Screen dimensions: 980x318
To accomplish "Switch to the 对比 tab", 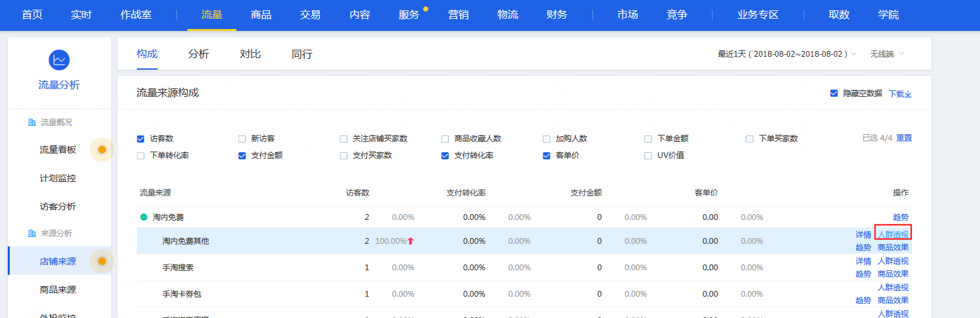I will tap(250, 54).
